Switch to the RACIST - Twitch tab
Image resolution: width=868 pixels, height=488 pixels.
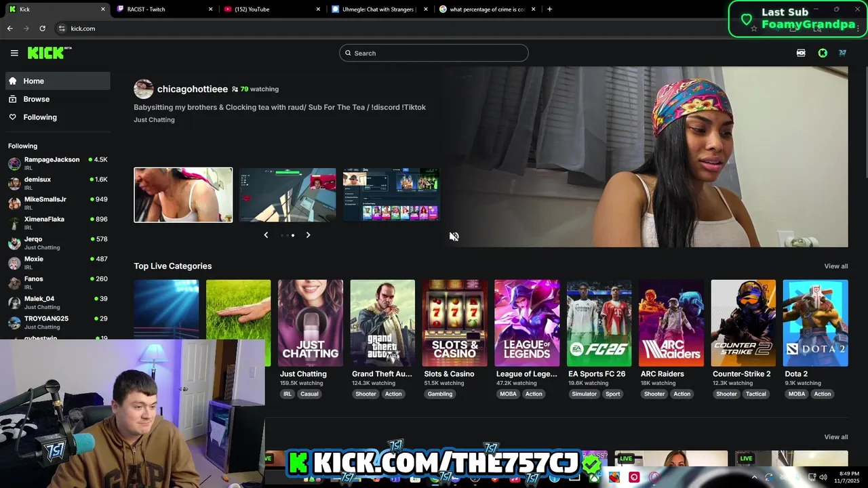165,9
